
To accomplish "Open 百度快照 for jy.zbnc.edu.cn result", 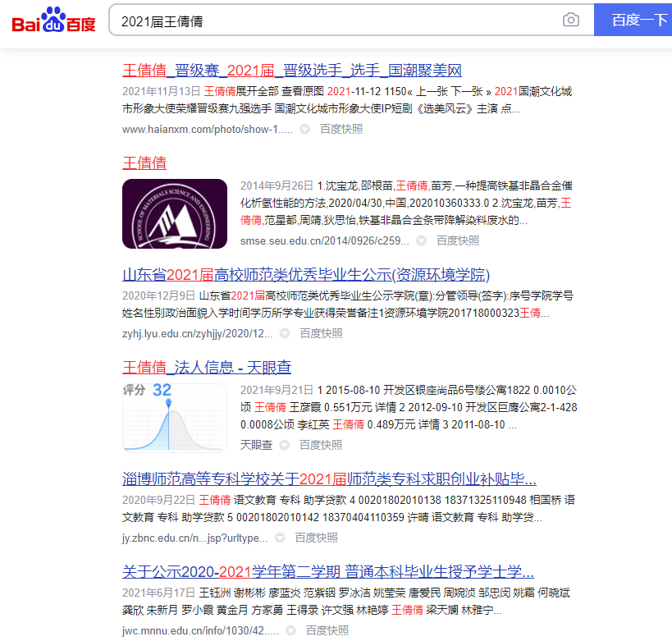I will pos(316,538).
